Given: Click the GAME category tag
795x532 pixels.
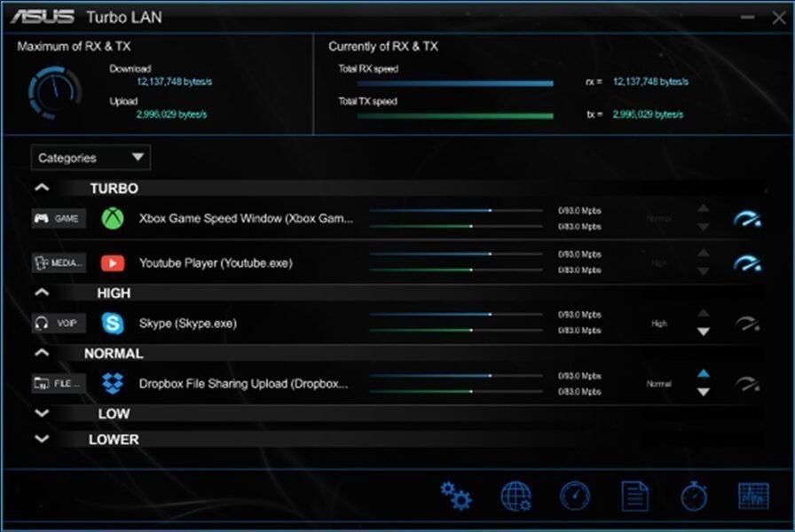Looking at the screenshot, I should (59, 218).
